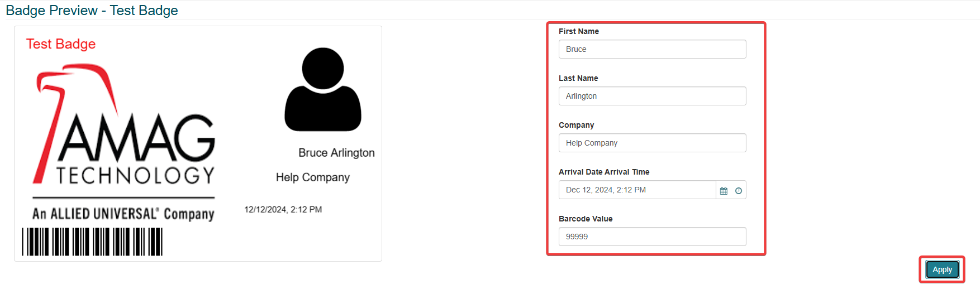Focus the Barcode Value field with 99999
The image size is (980, 299).
pos(652,237)
